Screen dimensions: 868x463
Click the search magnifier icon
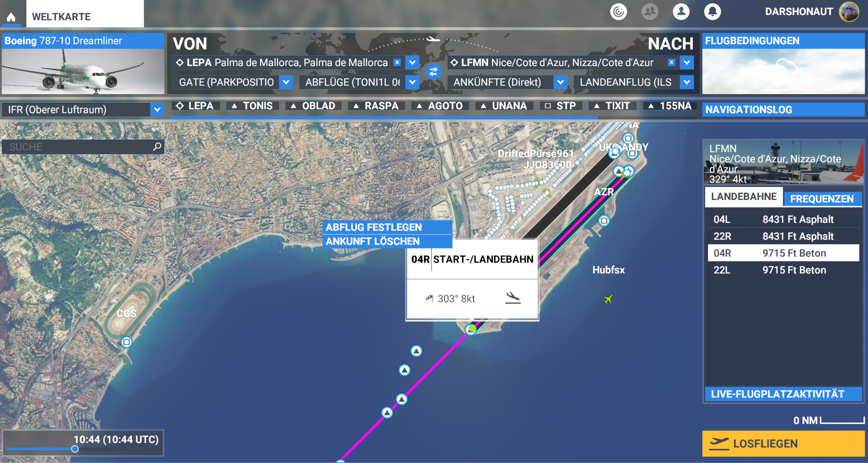(157, 147)
